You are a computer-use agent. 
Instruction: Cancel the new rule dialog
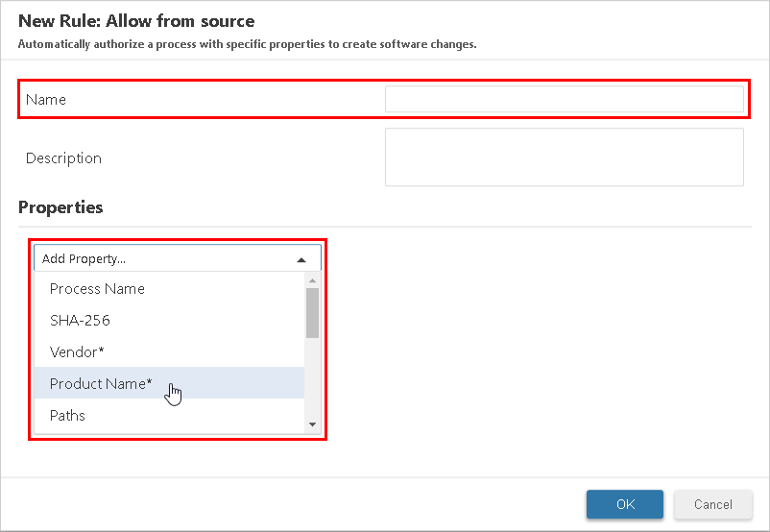coord(712,504)
